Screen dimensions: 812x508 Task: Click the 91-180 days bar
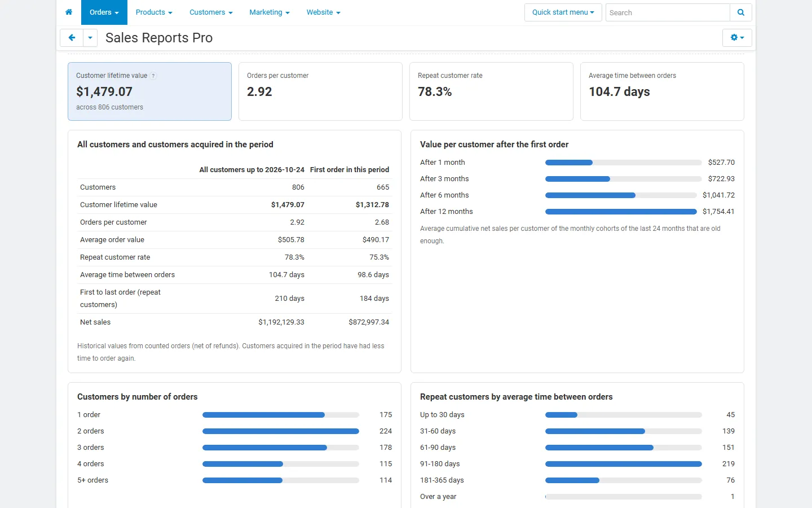point(624,464)
